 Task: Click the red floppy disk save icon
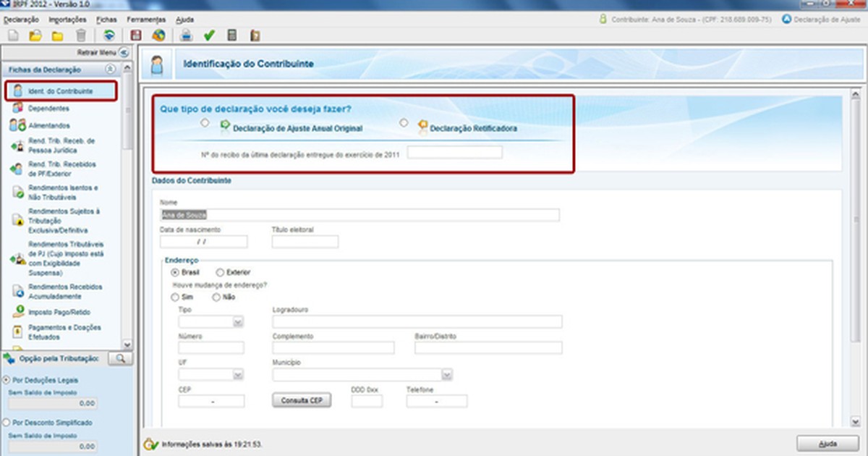pos(135,35)
